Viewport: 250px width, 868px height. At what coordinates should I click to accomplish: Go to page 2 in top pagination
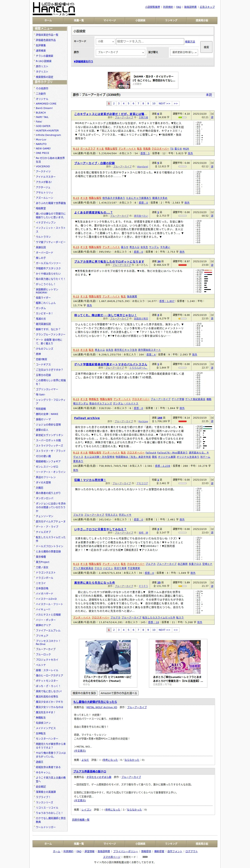coord(114,104)
